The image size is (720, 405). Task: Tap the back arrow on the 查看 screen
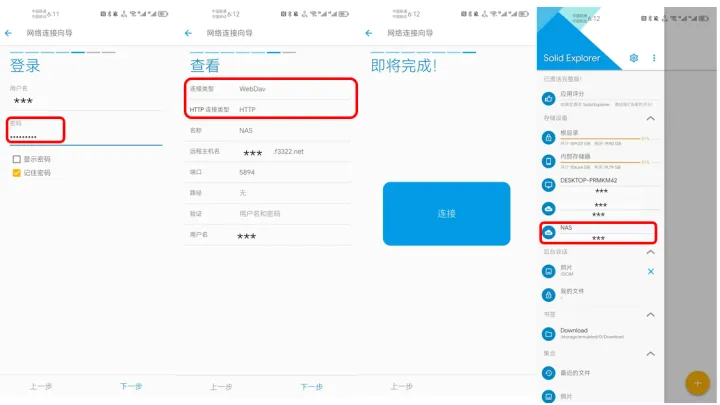pos(190,33)
